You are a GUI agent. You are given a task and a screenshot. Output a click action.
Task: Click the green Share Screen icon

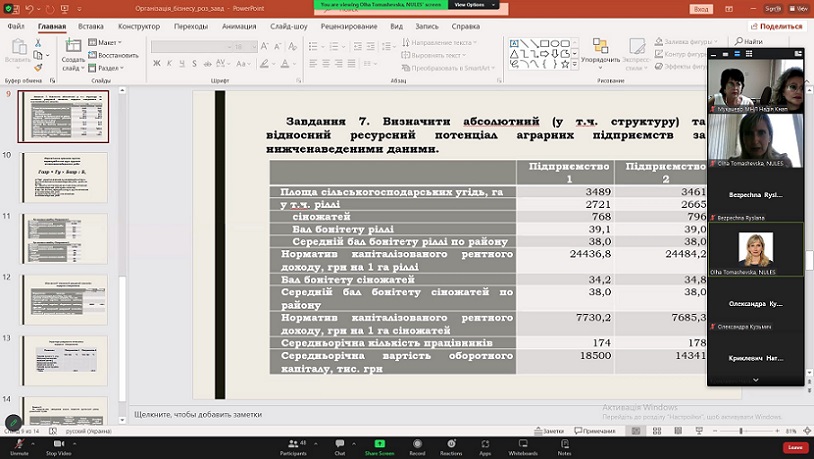pos(379,443)
